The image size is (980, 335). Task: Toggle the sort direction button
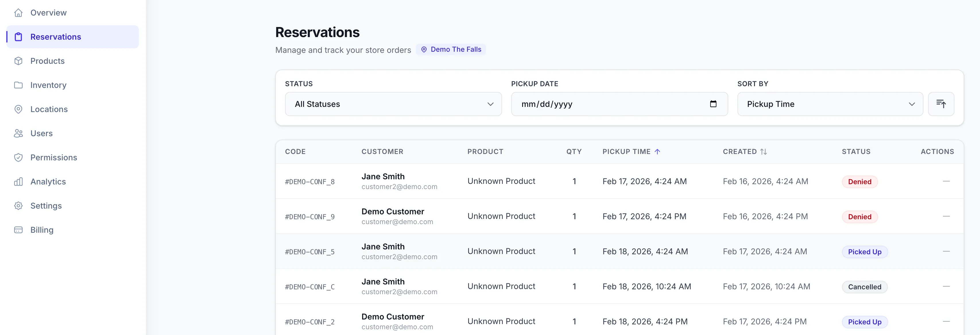940,104
